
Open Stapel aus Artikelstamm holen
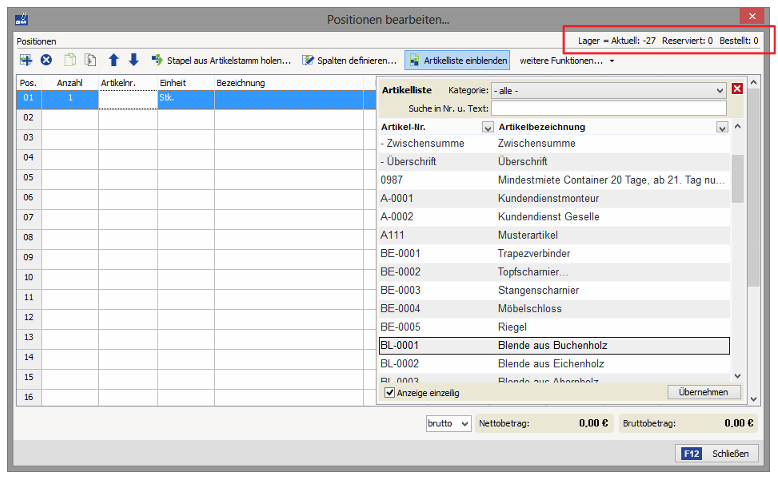pos(221,61)
